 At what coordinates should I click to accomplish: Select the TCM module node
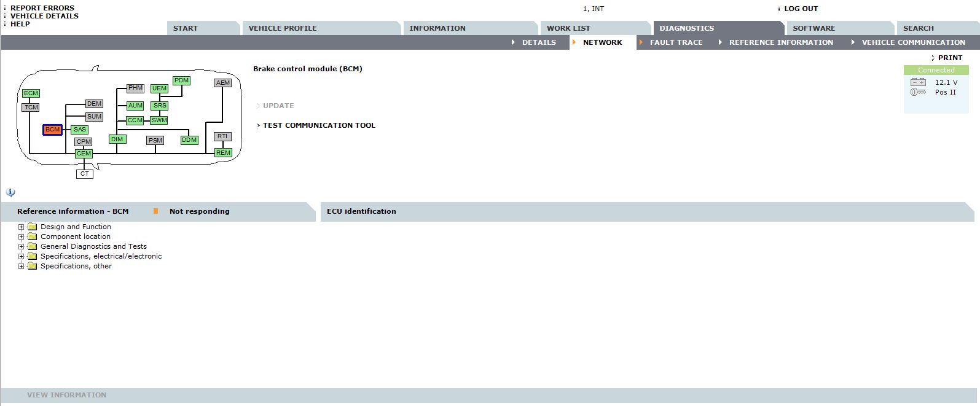[x=31, y=107]
